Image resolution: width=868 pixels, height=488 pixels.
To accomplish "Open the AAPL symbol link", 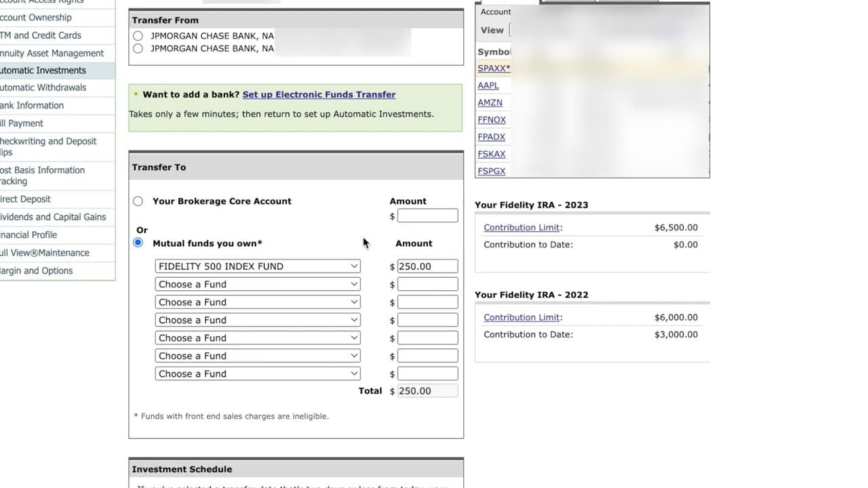I will [x=488, y=85].
